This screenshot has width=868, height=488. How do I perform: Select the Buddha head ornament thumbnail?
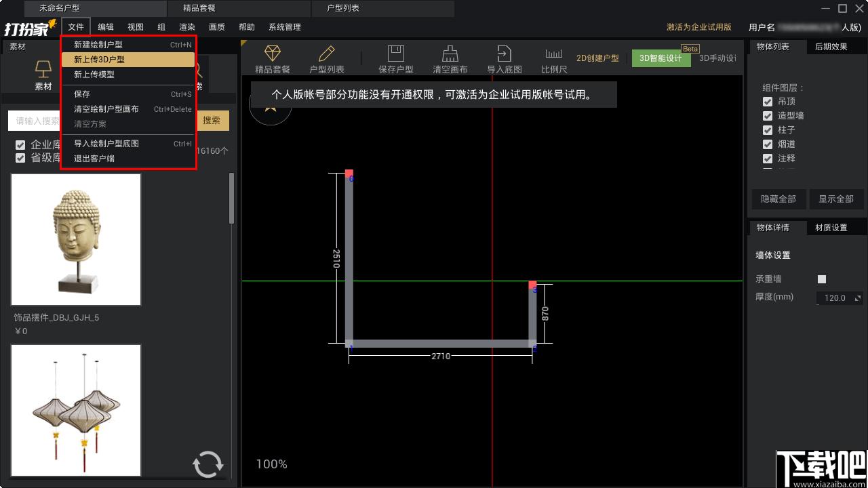[x=76, y=239]
